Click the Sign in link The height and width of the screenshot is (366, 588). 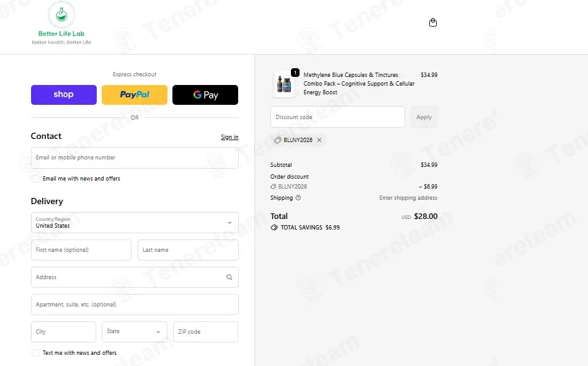[x=229, y=137]
